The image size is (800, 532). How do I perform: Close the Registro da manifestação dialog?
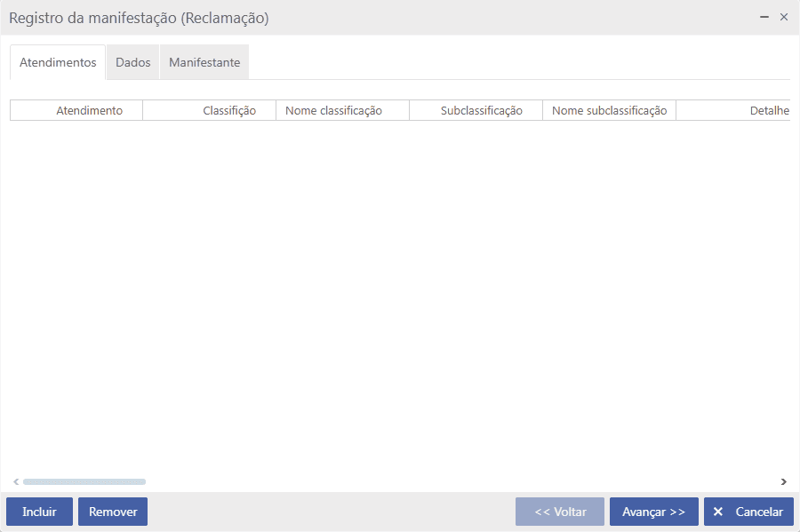784,18
